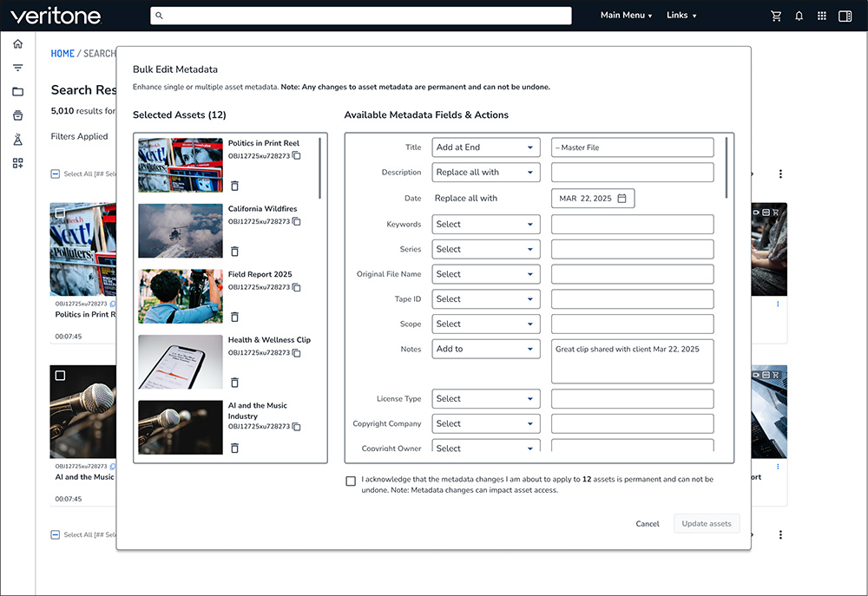Open the Description action dropdown

pyautogui.click(x=486, y=172)
